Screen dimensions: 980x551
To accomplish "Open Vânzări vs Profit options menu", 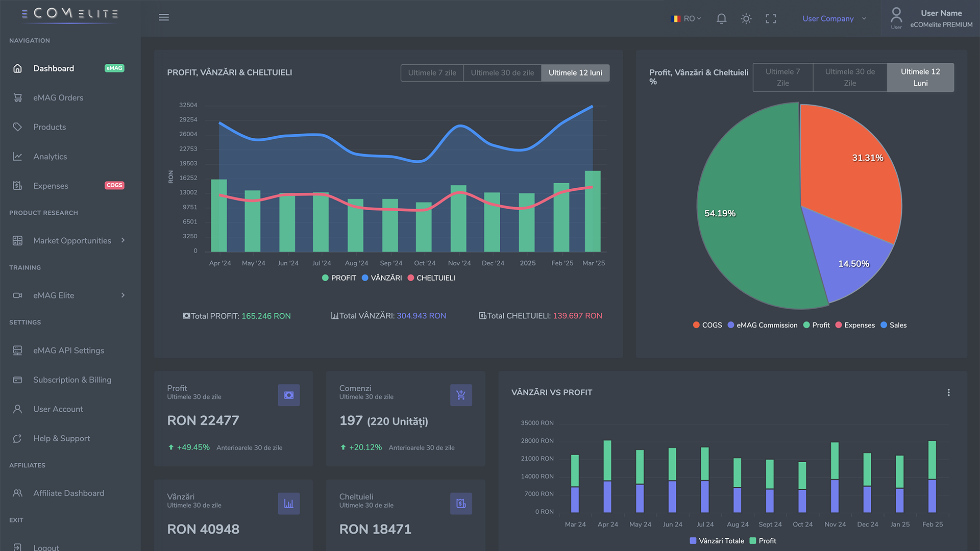I will tap(949, 393).
